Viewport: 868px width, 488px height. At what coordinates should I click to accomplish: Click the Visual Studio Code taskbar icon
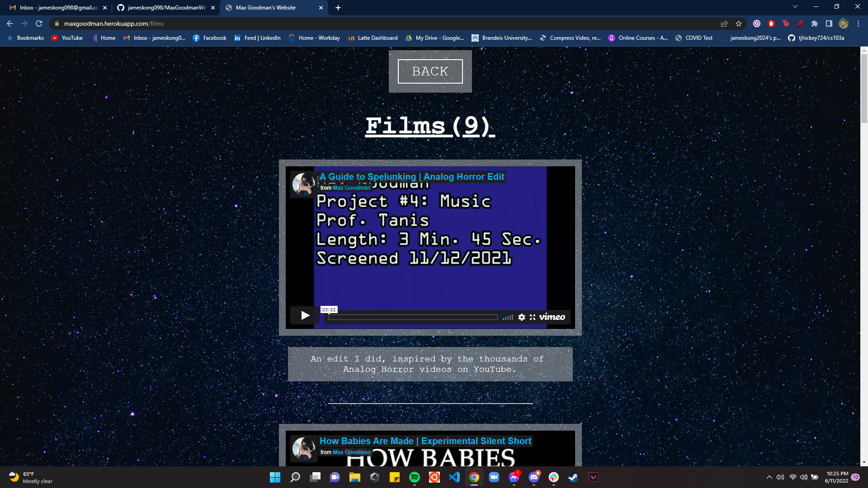[454, 477]
